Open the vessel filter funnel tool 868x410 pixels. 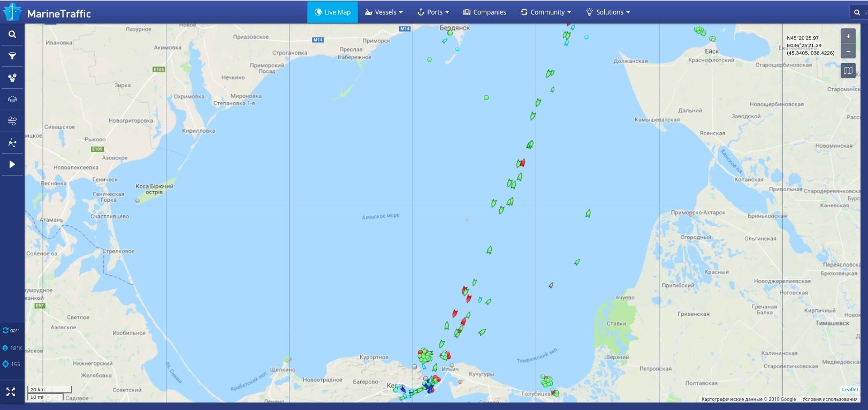click(x=12, y=56)
